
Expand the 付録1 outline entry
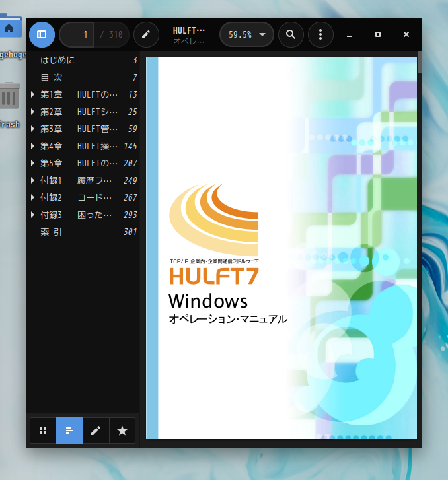coord(32,180)
